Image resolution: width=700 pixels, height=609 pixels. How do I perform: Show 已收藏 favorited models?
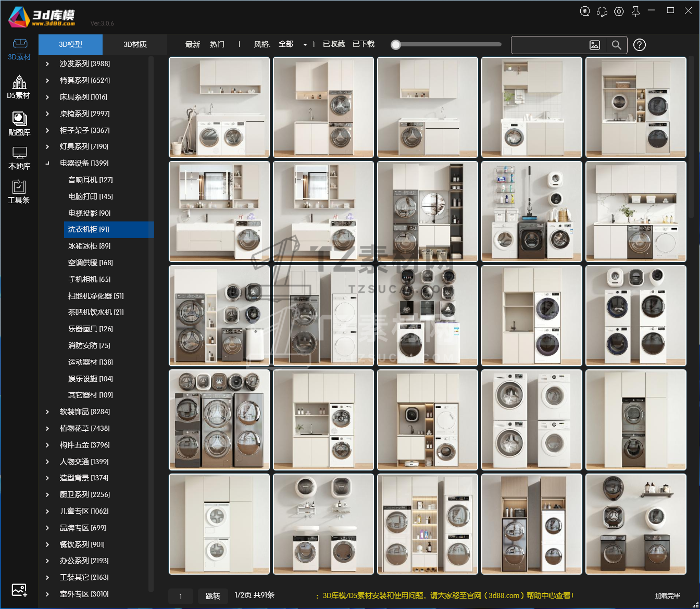334,44
